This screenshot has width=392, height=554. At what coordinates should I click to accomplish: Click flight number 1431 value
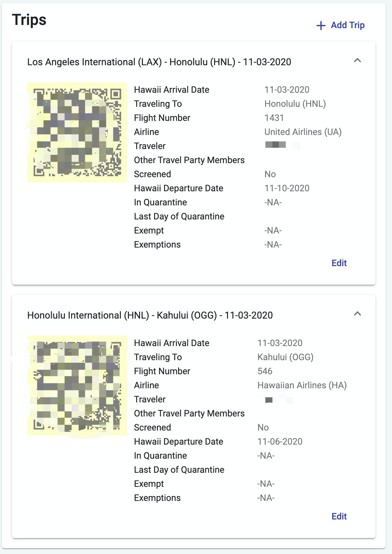point(274,118)
